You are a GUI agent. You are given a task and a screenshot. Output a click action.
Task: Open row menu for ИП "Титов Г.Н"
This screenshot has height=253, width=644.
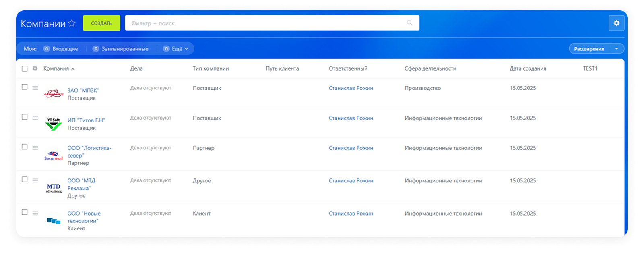[35, 118]
